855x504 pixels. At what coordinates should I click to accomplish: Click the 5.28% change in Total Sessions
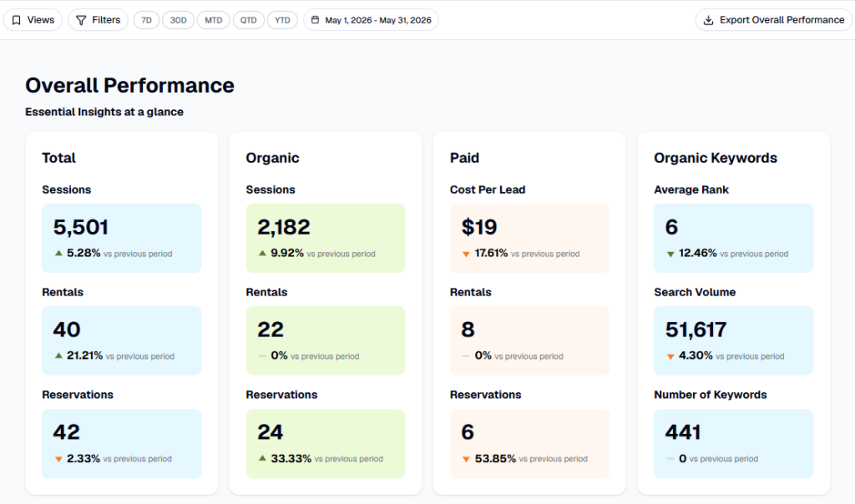point(83,254)
